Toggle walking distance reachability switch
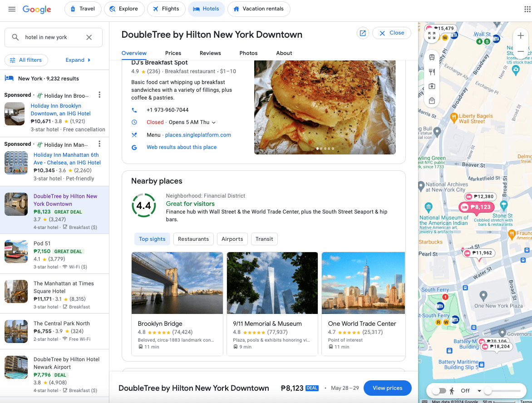This screenshot has width=532, height=403. tap(439, 391)
